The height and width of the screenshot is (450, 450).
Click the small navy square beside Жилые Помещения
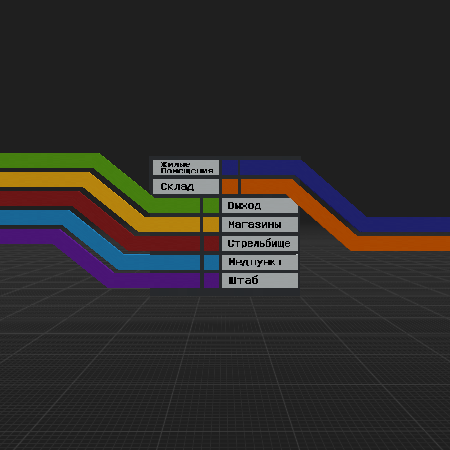coord(230,167)
